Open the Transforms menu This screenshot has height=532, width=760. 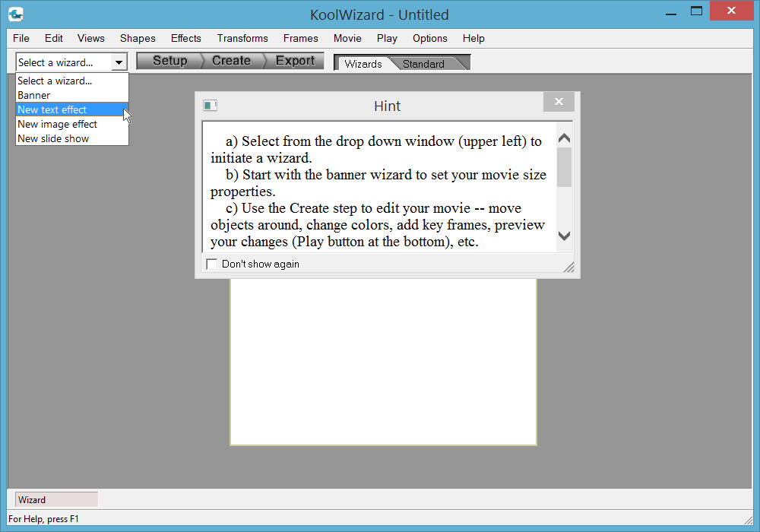pos(242,38)
